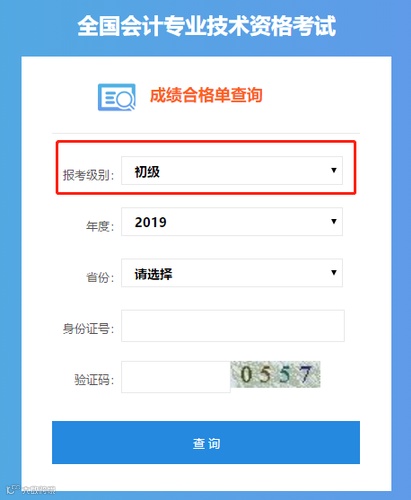Screen dimensions: 411x500
Task: Click the arrow of the 报考级别 dropdown
Action: click(x=334, y=170)
